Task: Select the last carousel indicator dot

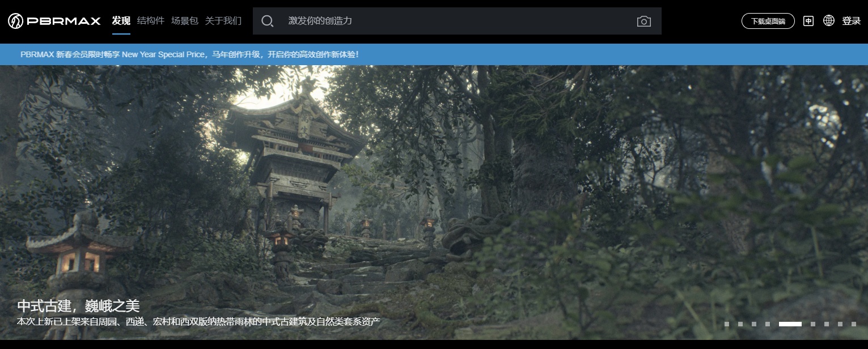Action: pos(854,324)
